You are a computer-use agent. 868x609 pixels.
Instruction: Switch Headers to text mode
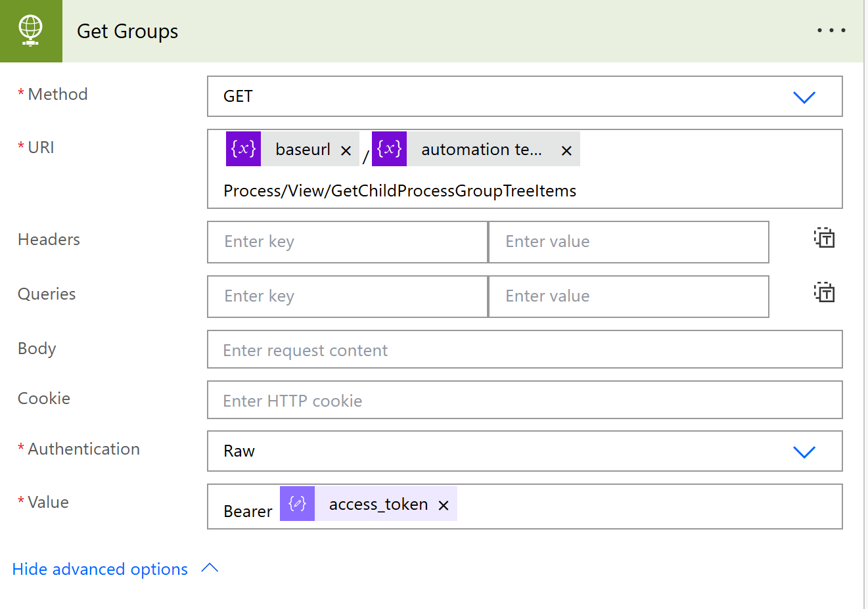824,238
